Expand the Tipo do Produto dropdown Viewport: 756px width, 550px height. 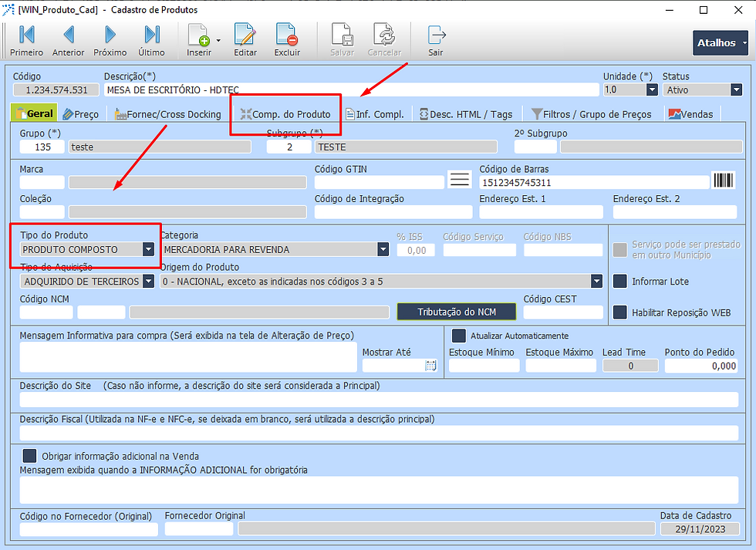pos(148,249)
